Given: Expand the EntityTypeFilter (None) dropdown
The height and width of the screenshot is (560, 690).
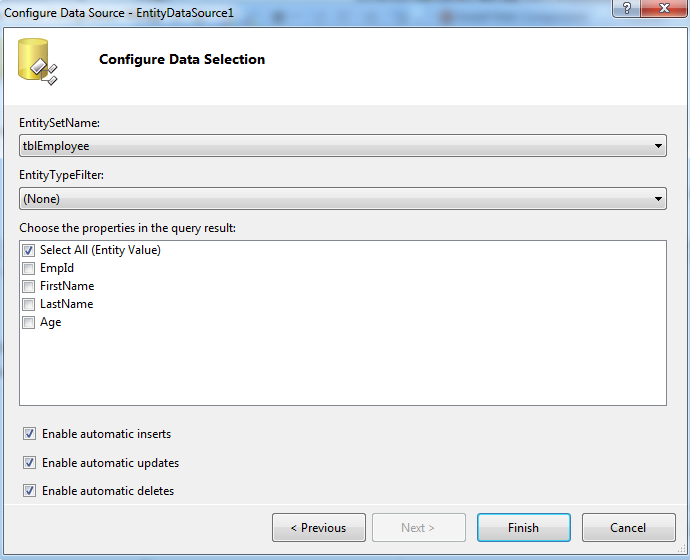Looking at the screenshot, I should pyautogui.click(x=343, y=198).
